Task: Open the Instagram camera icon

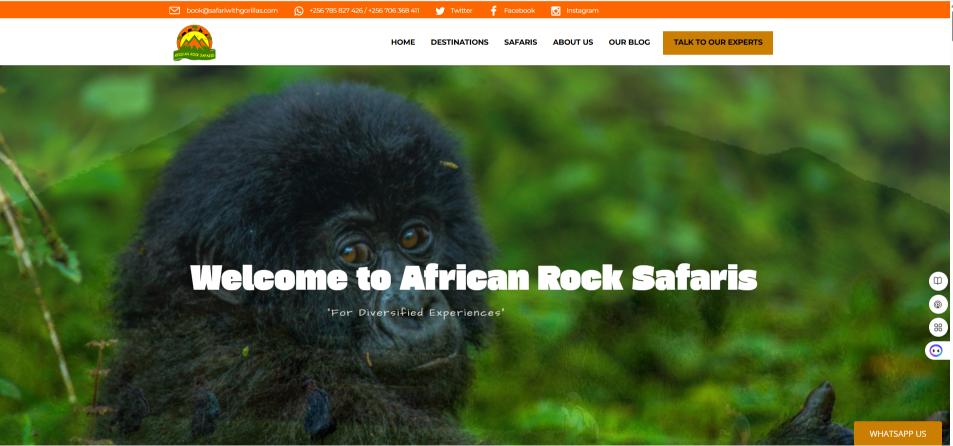Action: (556, 10)
